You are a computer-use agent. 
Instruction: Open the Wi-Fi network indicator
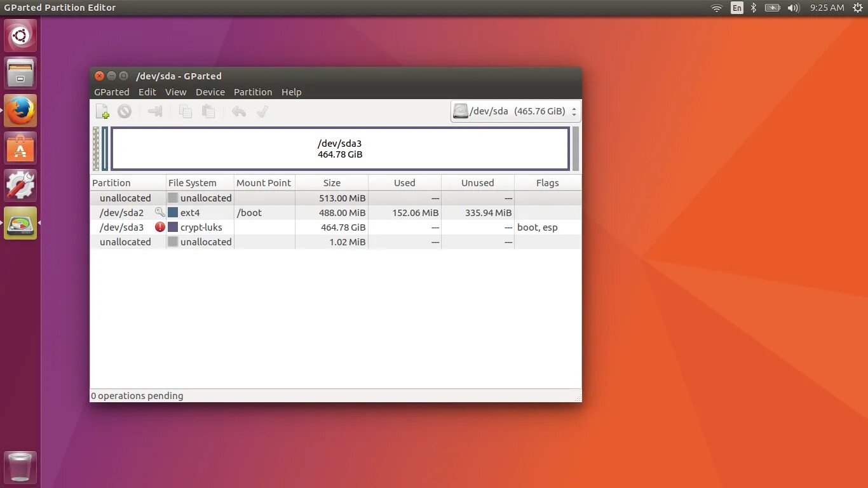[717, 8]
